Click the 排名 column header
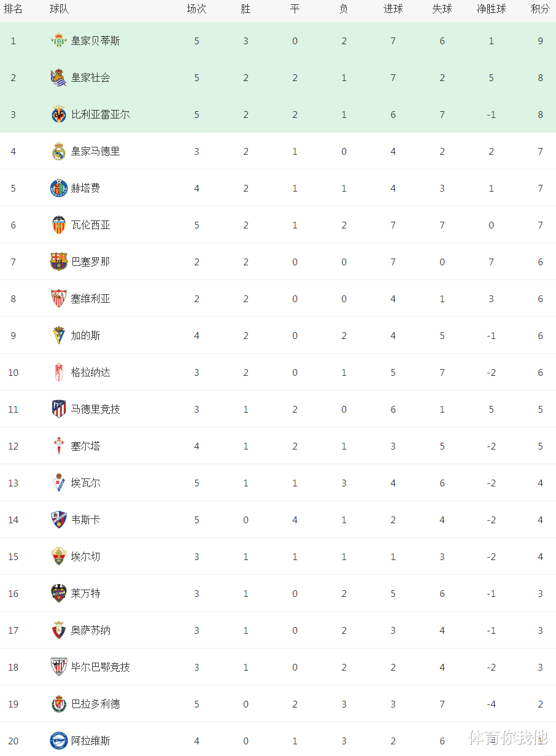The width and height of the screenshot is (556, 756). 14,9
